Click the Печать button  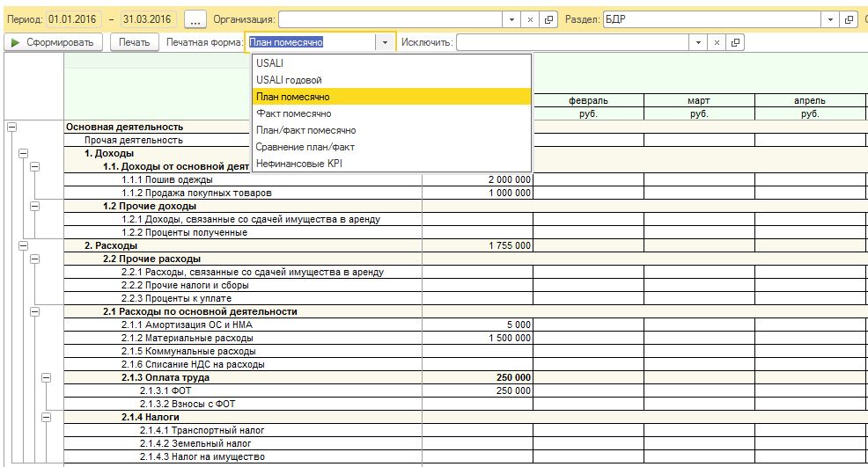click(x=134, y=42)
